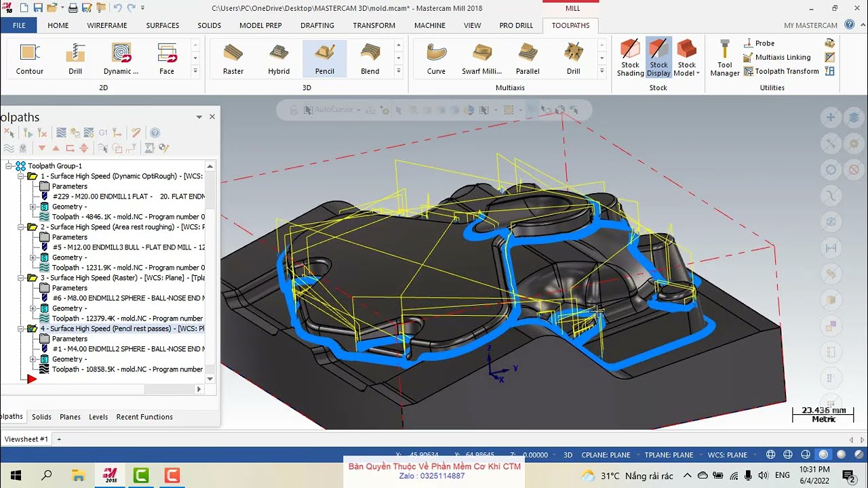Open the Levels manager tab
This screenshot has width=868, height=488.
click(98, 417)
